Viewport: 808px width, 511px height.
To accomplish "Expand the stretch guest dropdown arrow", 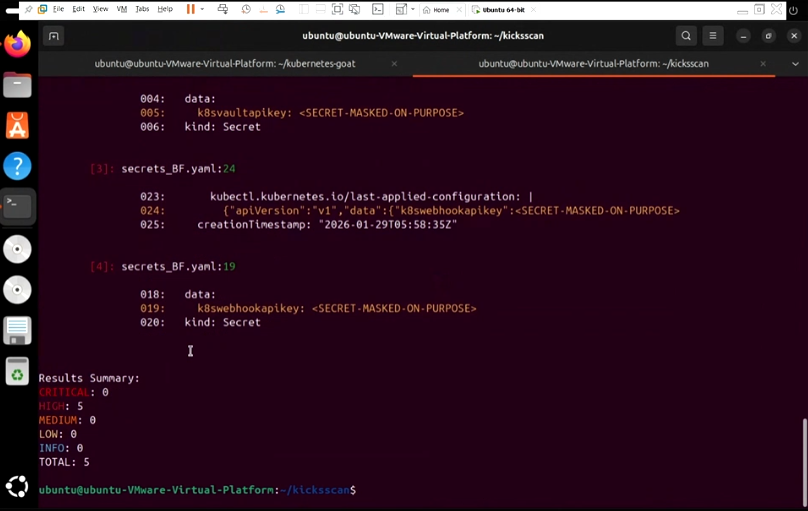I will tap(413, 9).
